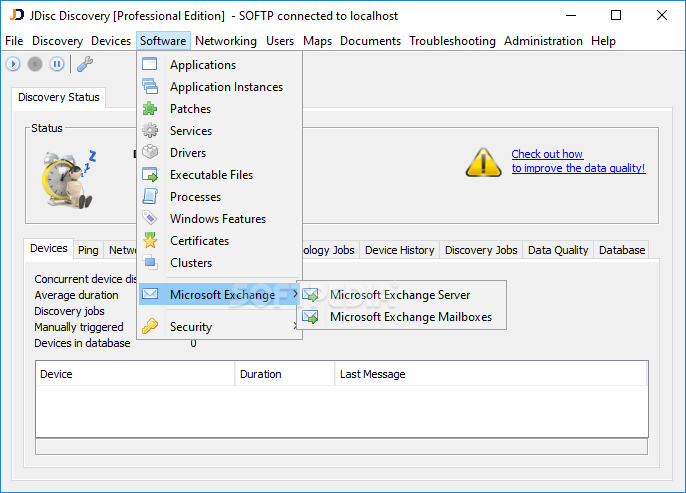This screenshot has width=686, height=493.
Task: Open the Users menu
Action: 280,41
